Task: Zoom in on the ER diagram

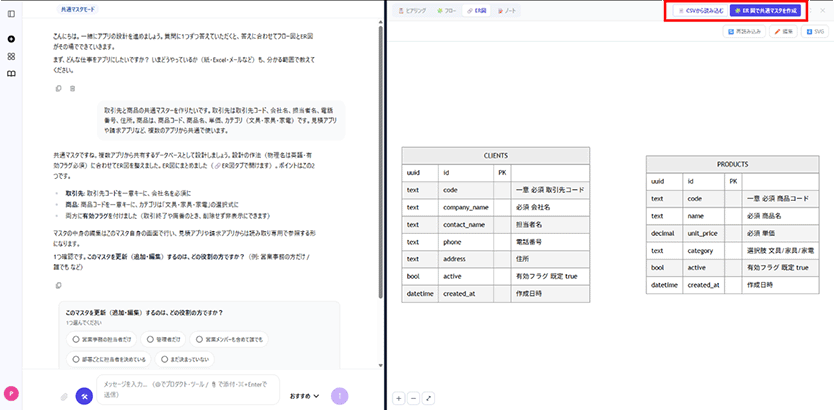Action: [x=399, y=398]
